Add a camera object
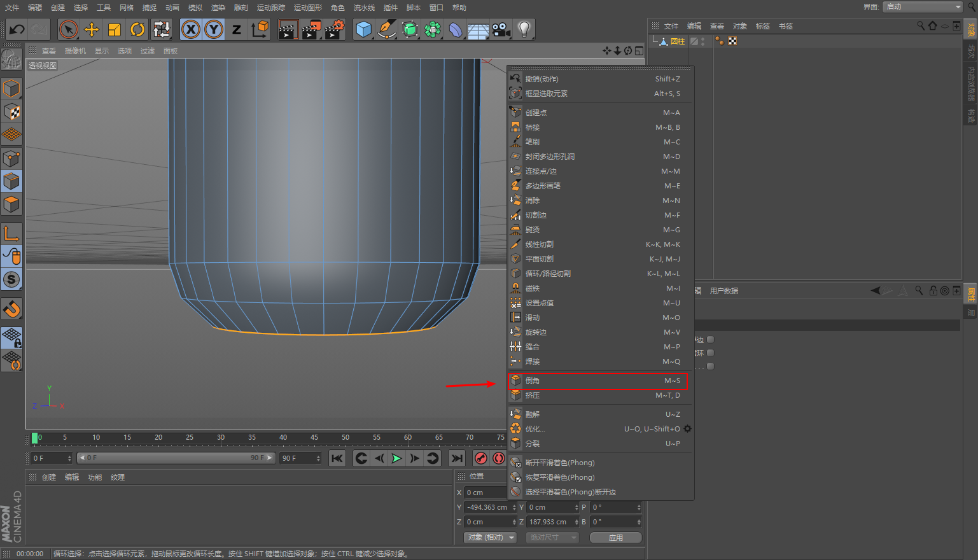The image size is (978, 560). pos(501,29)
